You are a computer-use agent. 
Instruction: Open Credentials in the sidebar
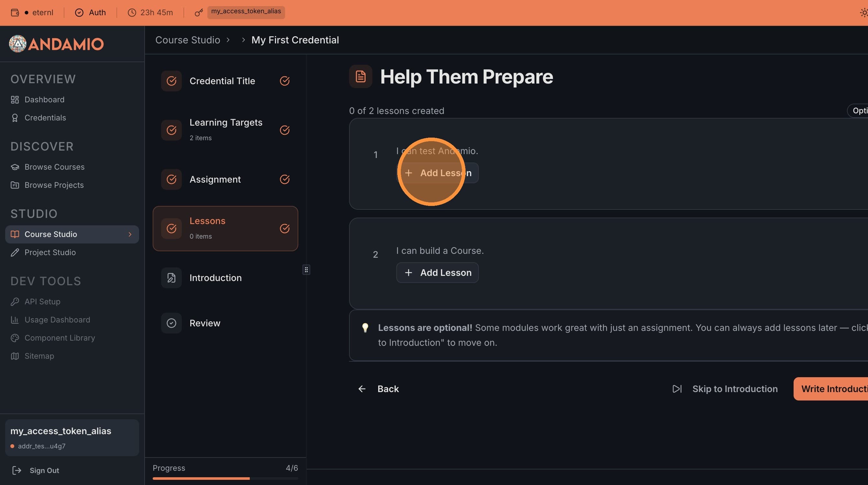click(45, 118)
